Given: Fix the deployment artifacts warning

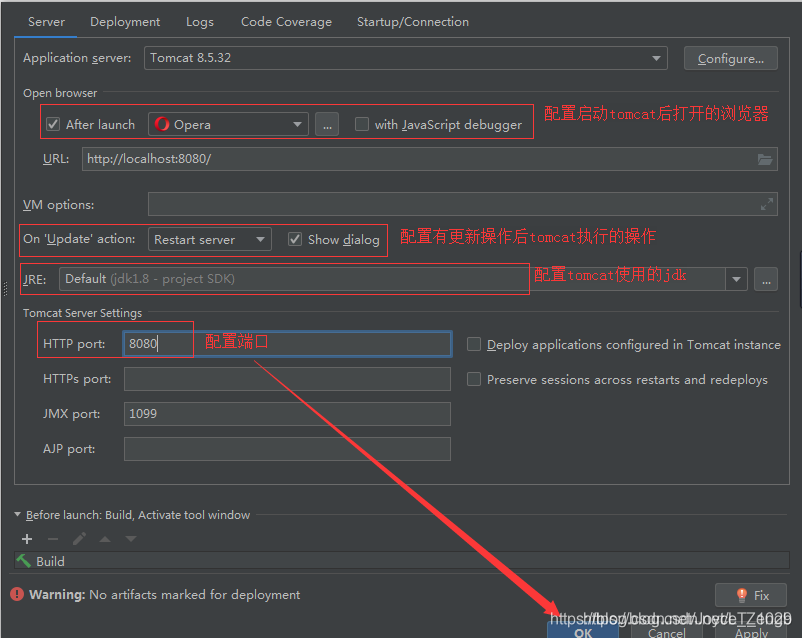Looking at the screenshot, I should [751, 595].
